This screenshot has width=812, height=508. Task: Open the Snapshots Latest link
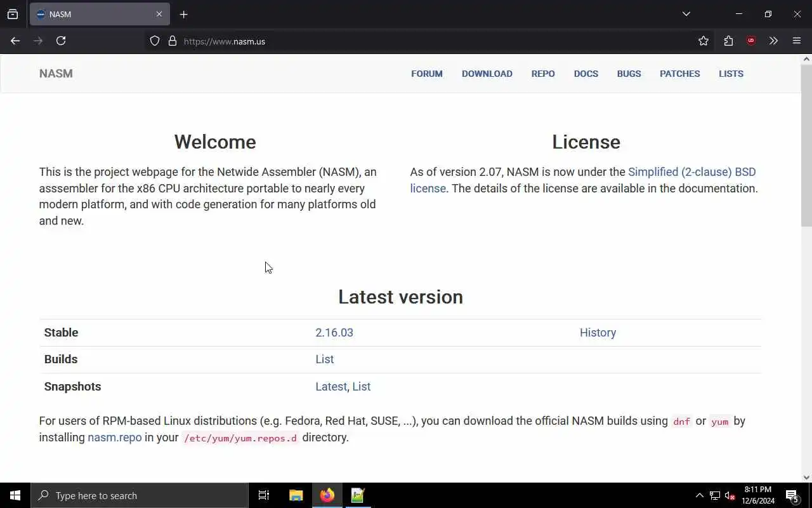click(331, 387)
